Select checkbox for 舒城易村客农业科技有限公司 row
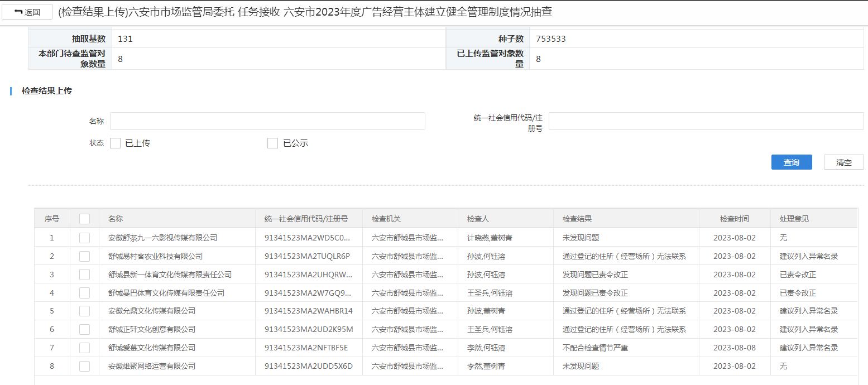Screen dimensions: 868x385 click(84, 256)
